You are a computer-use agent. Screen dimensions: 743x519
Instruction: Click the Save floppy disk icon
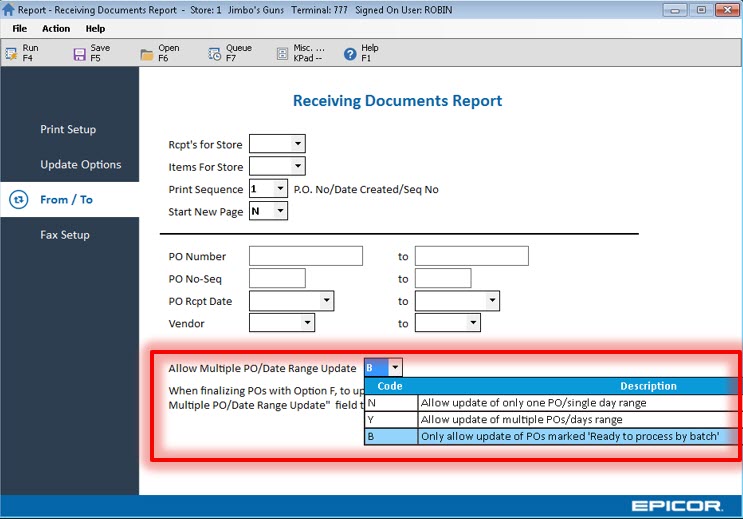[x=80, y=54]
